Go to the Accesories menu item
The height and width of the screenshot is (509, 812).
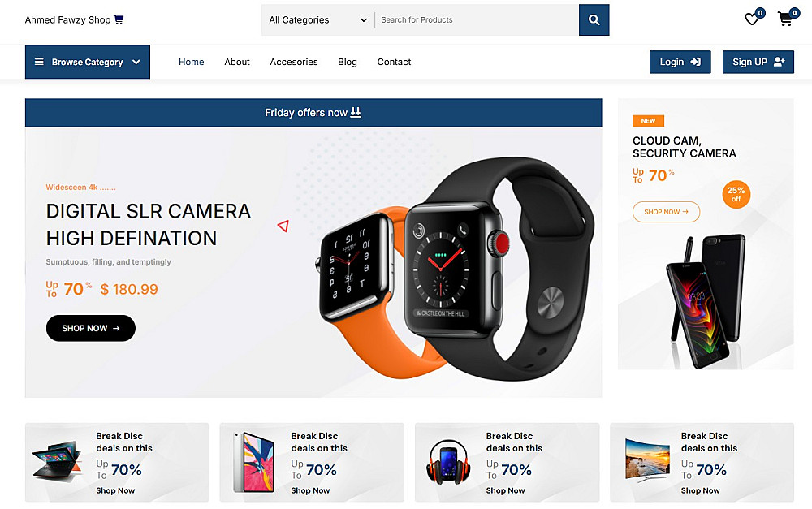pos(294,62)
